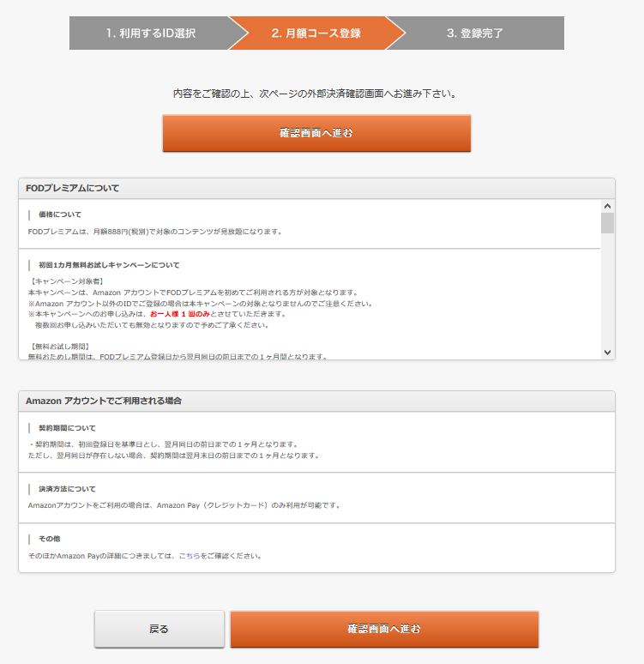The height and width of the screenshot is (664, 644).
Task: Select step 2. 月額コース登録
Action: (x=316, y=33)
